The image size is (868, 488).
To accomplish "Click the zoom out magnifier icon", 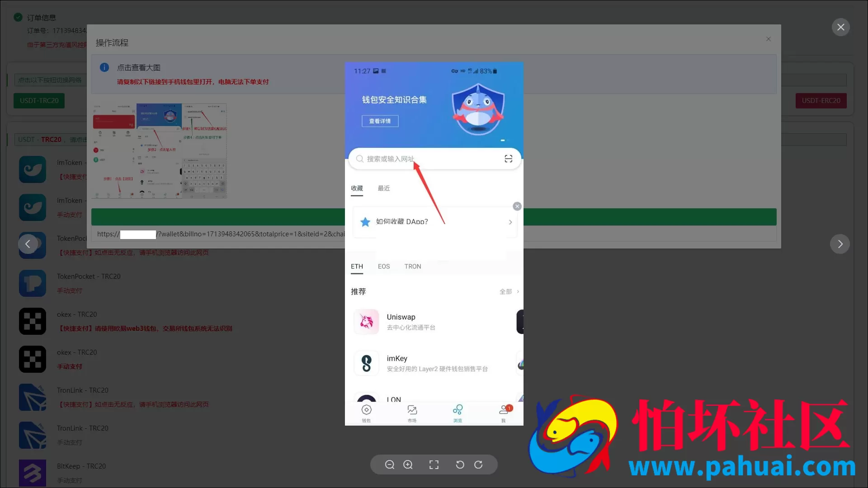I will (390, 465).
